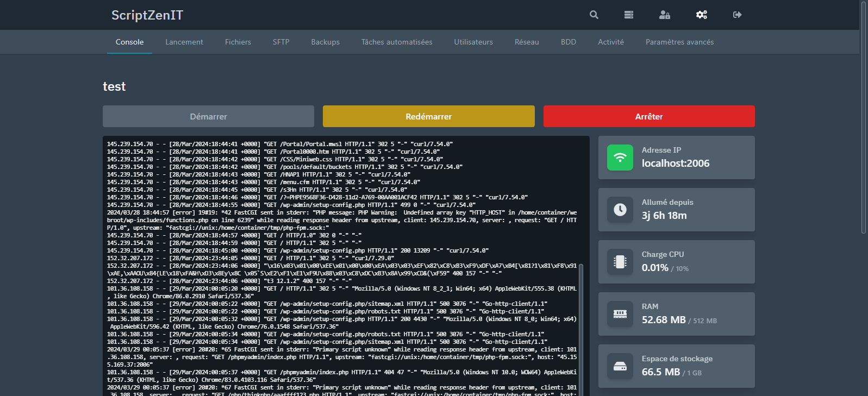Open Paramètres avancés tab
The width and height of the screenshot is (868, 396).
pyautogui.click(x=679, y=42)
